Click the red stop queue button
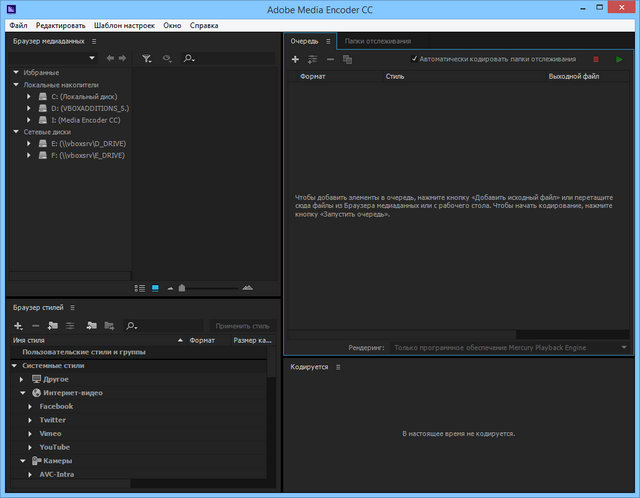Viewport: 640px width, 498px height. coord(596,60)
